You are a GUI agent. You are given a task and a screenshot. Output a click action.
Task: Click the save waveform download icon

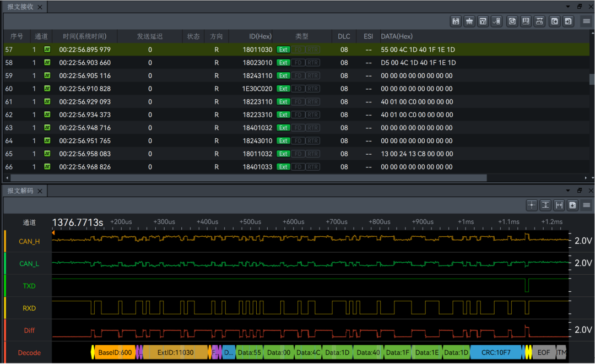(572, 205)
